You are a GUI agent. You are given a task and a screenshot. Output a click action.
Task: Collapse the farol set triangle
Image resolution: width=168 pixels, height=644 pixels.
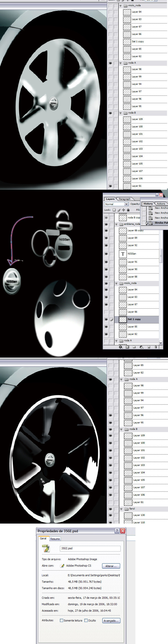(x=121, y=509)
